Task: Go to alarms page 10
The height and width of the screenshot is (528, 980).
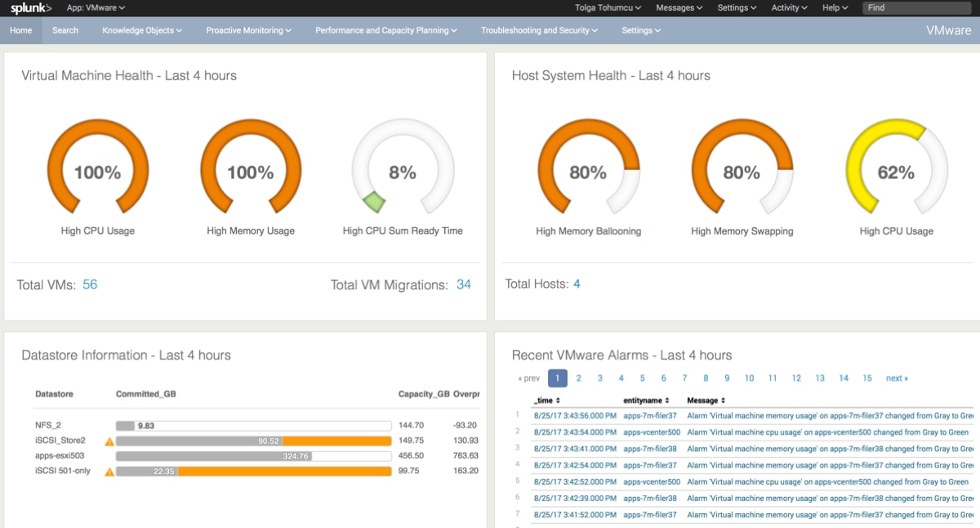Action: [749, 378]
